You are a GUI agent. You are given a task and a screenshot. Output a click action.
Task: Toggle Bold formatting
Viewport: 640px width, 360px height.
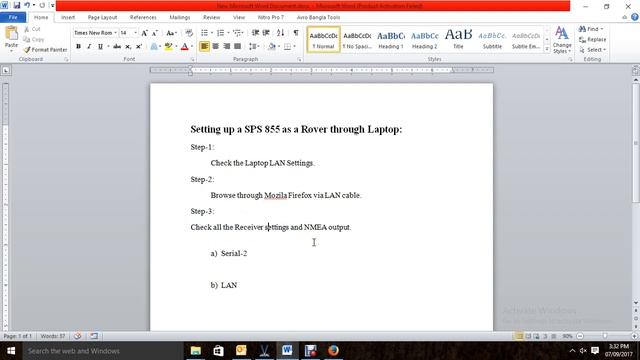click(x=78, y=47)
